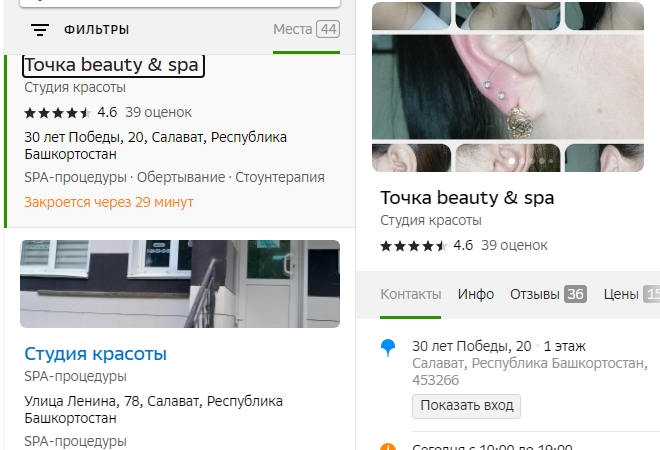Screen dimensions: 660x450
Task: Click the filters icon beside ФИЛЬТРЫ
Action: coord(39,30)
